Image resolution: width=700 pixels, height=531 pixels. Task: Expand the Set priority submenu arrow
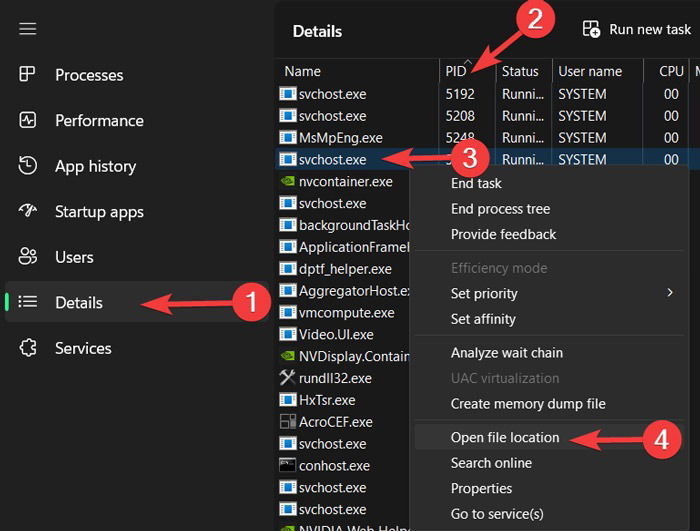tap(669, 293)
